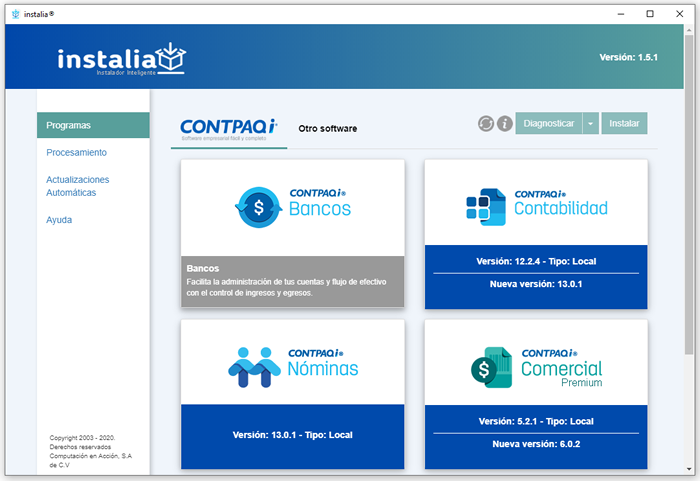Click the Versión: 1.5.1 label in header
This screenshot has height=481, width=700.
[628, 57]
